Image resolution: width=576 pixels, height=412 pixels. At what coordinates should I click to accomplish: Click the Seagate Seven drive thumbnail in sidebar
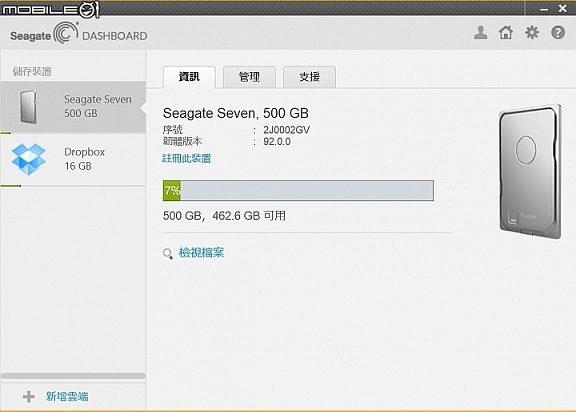pyautogui.click(x=29, y=106)
